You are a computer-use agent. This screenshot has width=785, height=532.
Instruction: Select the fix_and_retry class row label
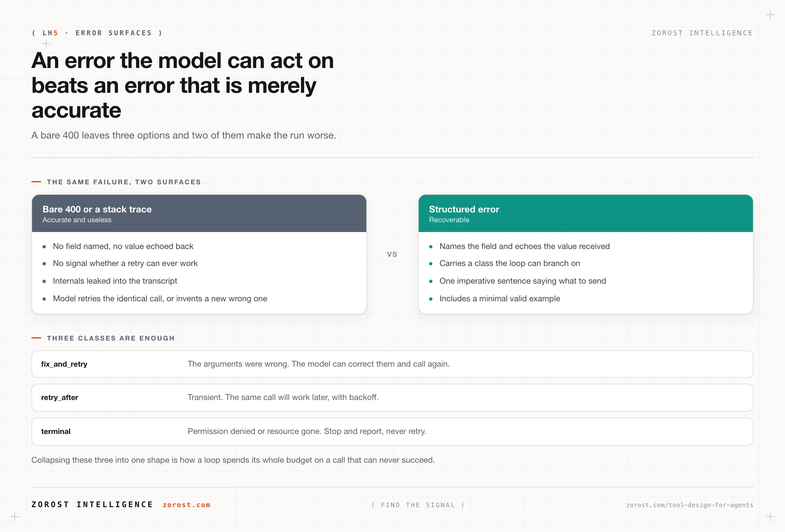[64, 364]
